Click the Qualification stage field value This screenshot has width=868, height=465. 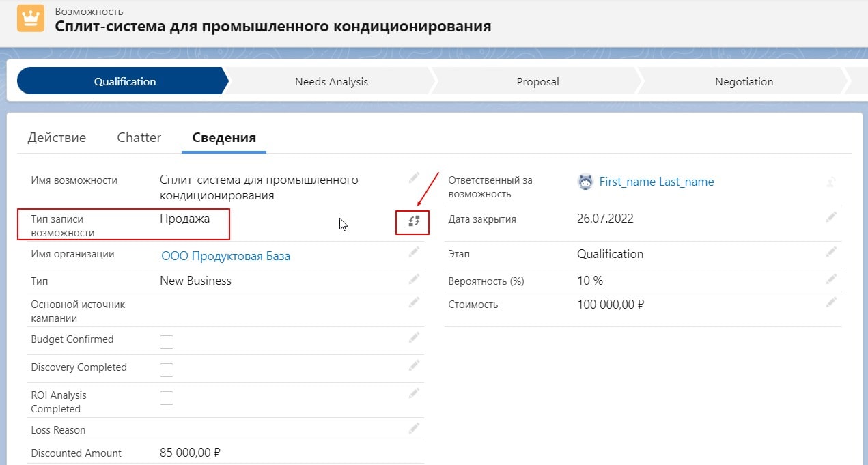610,254
